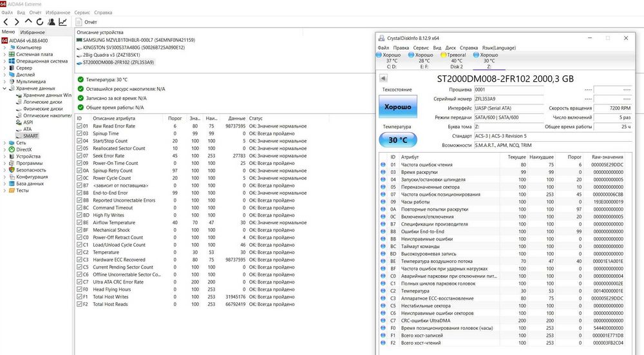The height and width of the screenshot is (355, 644).
Task: Open the Файл menu in AIDA64
Action: click(x=7, y=12)
